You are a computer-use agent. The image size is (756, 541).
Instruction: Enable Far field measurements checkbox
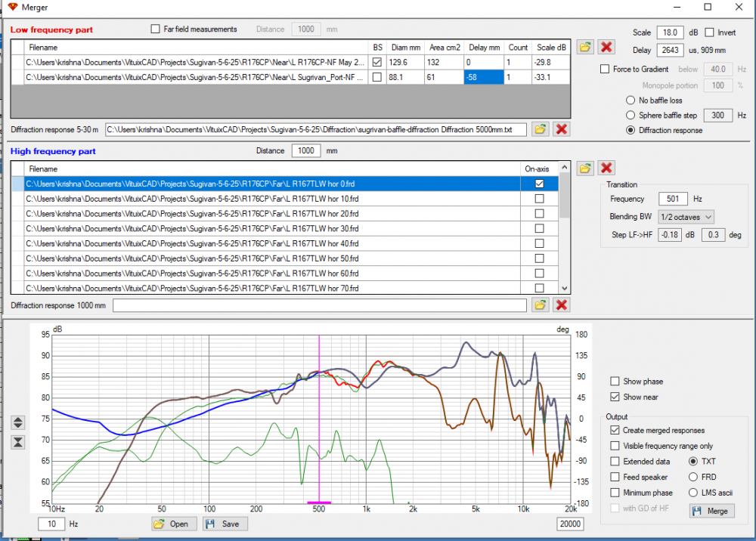click(156, 29)
